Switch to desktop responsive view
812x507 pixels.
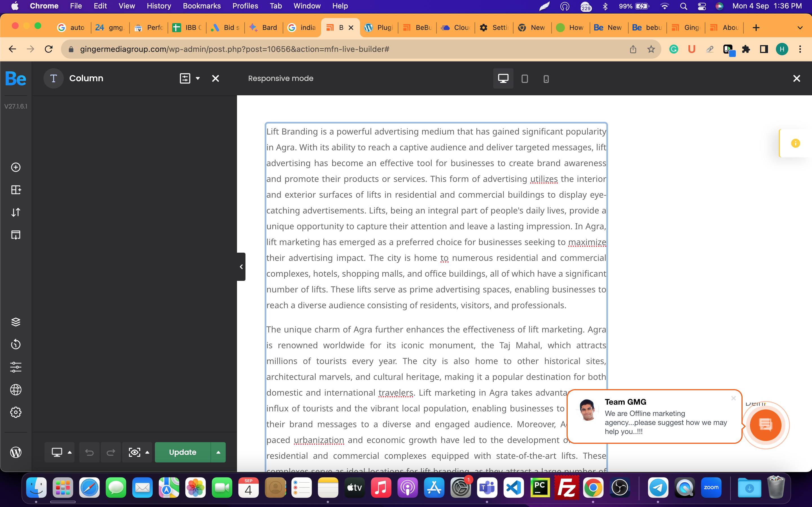(503, 78)
